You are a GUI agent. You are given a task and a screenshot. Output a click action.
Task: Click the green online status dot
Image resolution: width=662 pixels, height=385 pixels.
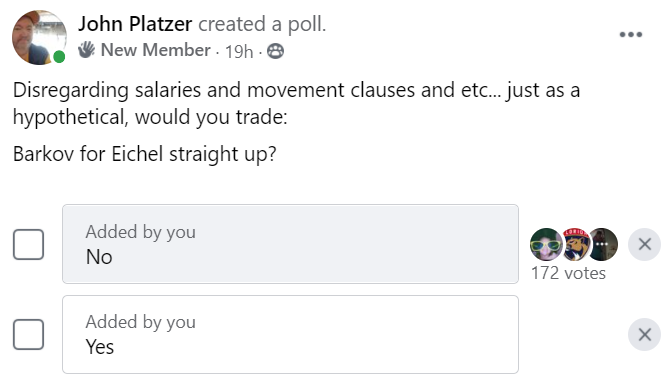click(x=59, y=57)
